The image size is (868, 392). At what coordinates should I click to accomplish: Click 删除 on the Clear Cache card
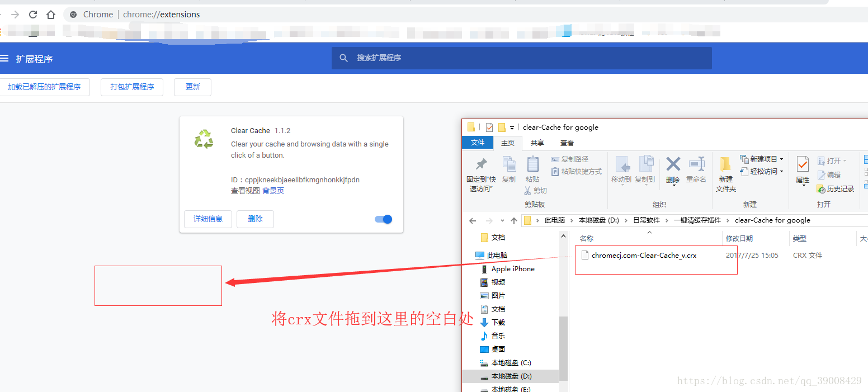(255, 219)
